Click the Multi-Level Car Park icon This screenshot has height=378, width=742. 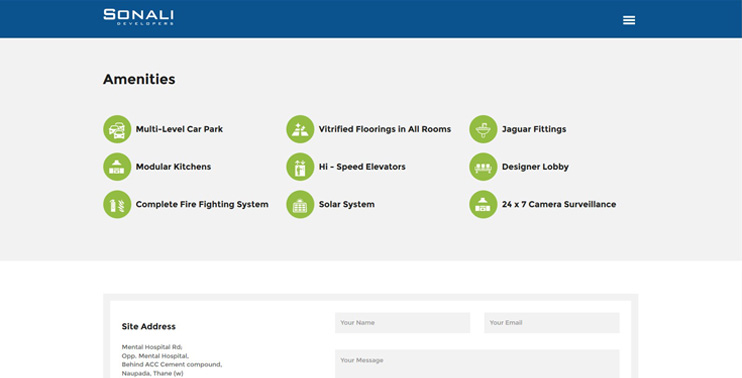click(x=117, y=129)
